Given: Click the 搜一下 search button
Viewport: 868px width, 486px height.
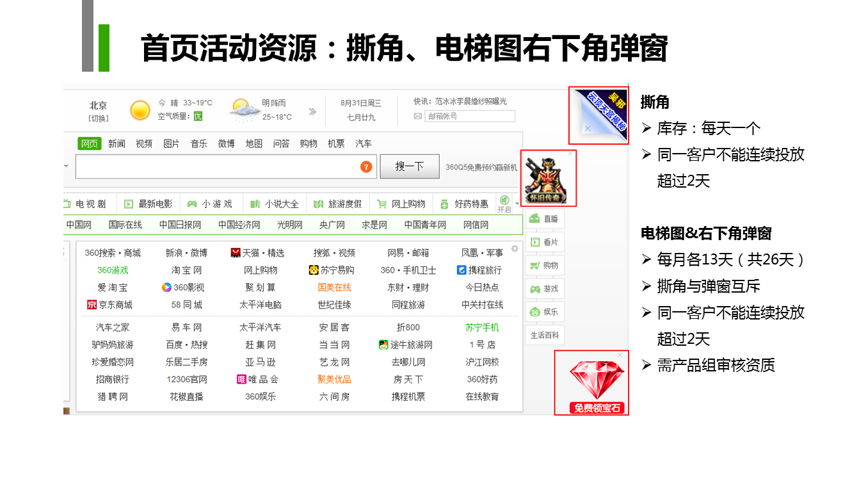Looking at the screenshot, I should click(x=410, y=166).
